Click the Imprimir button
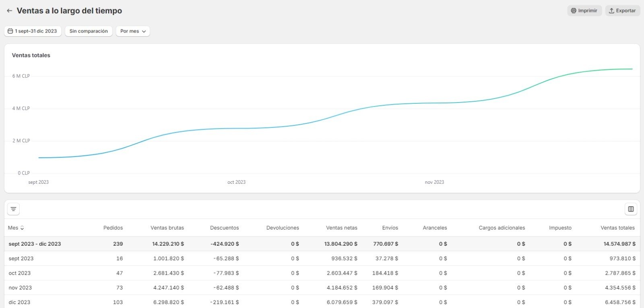This screenshot has width=644, height=308. click(584, 11)
